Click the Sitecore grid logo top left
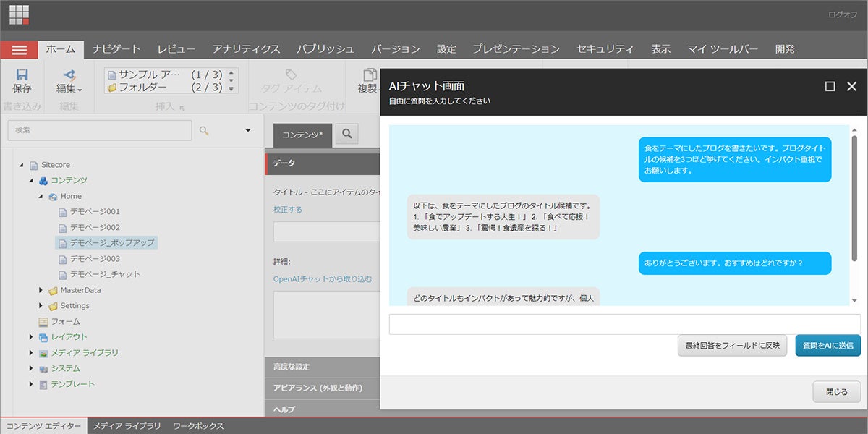The image size is (868, 434). 20,14
